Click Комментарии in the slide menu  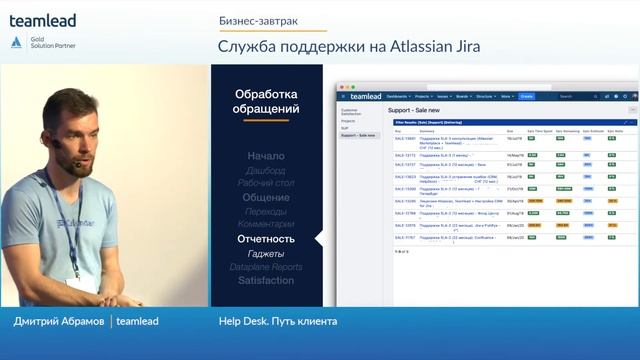click(x=266, y=224)
